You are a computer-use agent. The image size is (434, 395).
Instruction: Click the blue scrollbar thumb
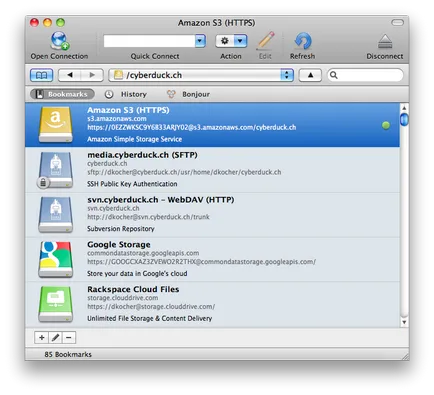[404, 119]
